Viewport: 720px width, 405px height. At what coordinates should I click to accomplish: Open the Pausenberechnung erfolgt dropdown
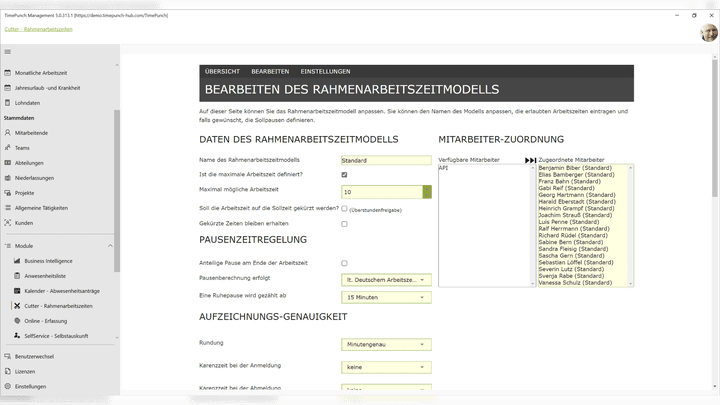point(386,280)
